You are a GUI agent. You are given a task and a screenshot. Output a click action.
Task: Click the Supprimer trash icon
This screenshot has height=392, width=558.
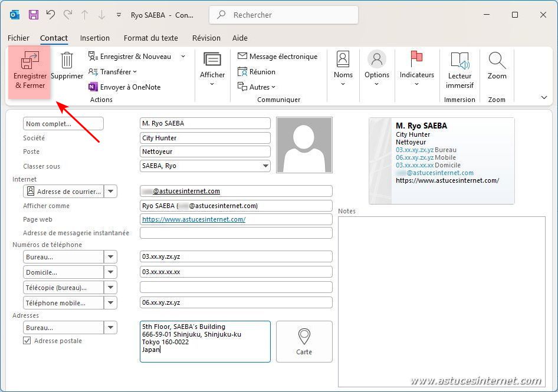pyautogui.click(x=67, y=61)
